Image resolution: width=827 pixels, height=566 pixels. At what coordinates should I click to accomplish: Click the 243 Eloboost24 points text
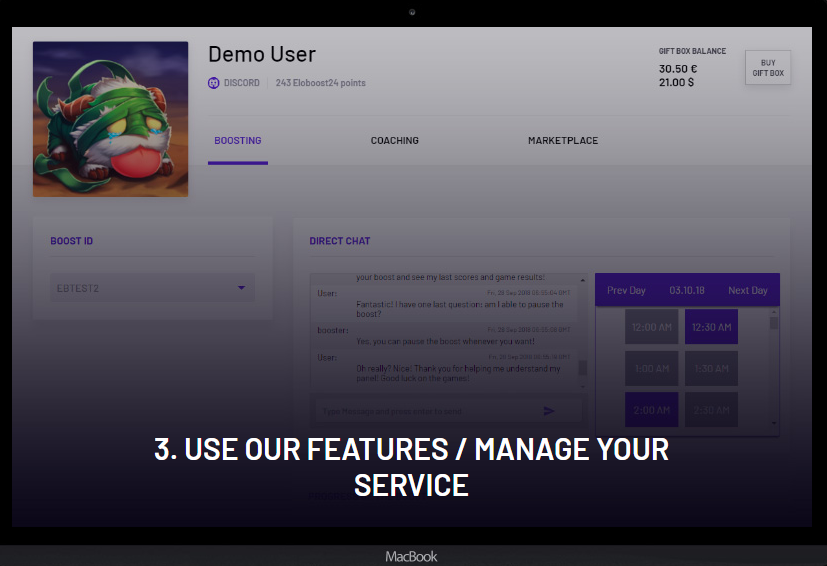[x=320, y=83]
